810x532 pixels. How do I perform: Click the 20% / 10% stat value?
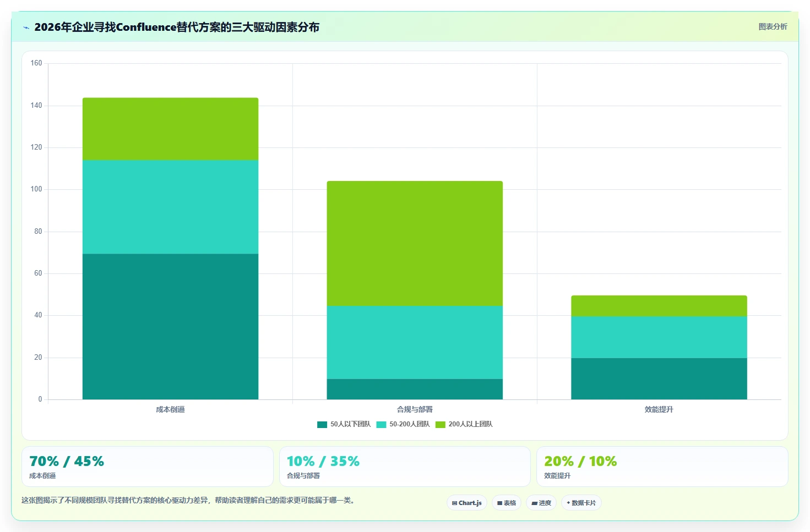[x=580, y=461]
